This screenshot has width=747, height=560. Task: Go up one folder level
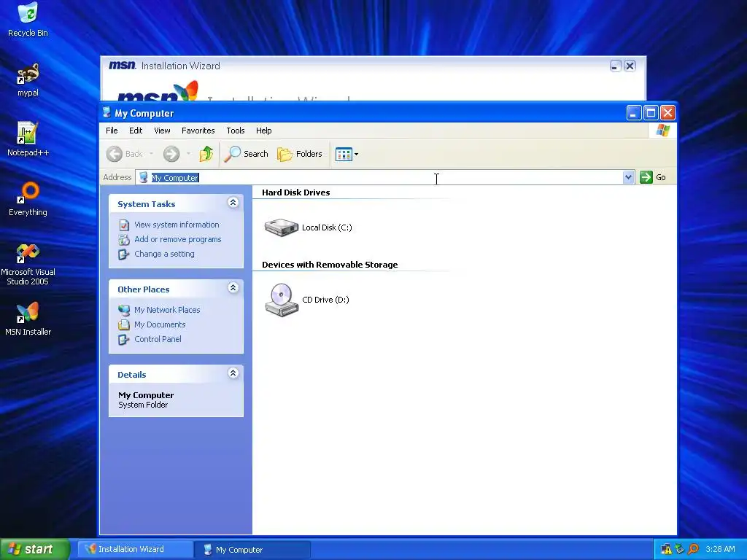pyautogui.click(x=206, y=154)
